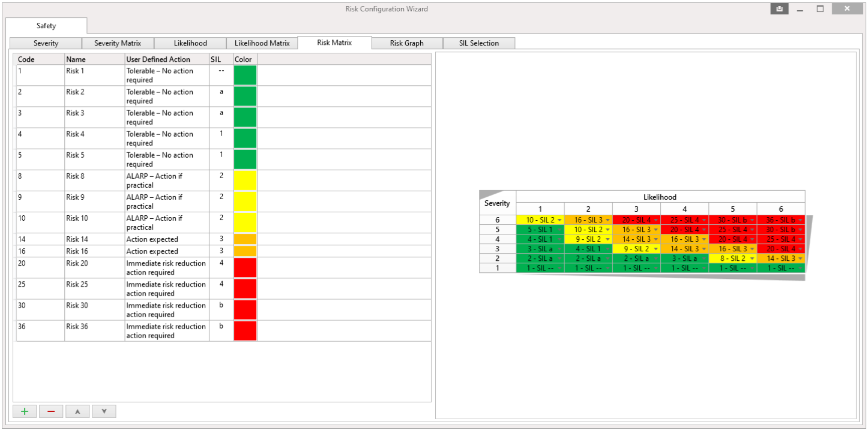868x430 pixels.
Task: Switch to the SIL Selection tab
Action: [x=479, y=43]
